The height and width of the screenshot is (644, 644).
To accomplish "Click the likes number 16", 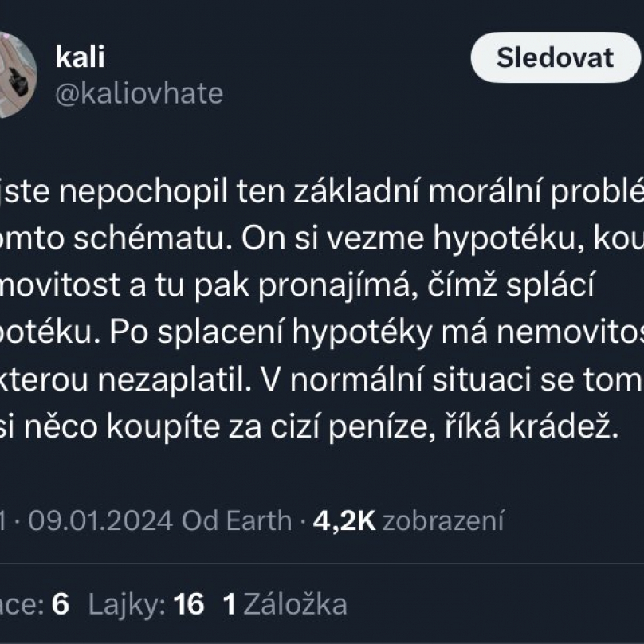I will [189, 605].
